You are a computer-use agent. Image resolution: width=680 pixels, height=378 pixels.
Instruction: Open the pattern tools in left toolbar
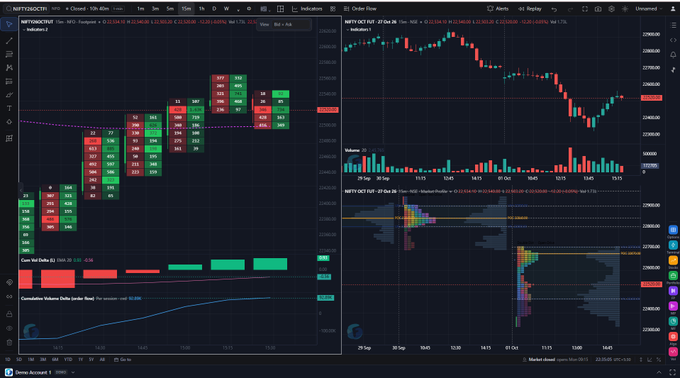click(9, 68)
